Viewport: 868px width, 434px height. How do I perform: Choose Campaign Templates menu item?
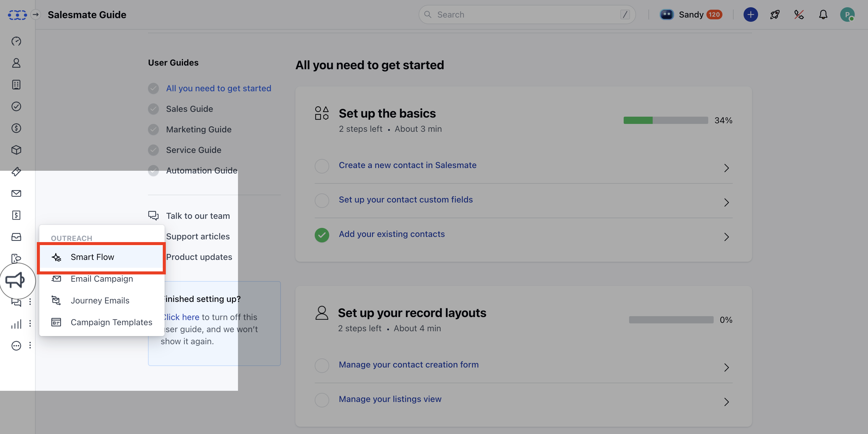tap(111, 322)
